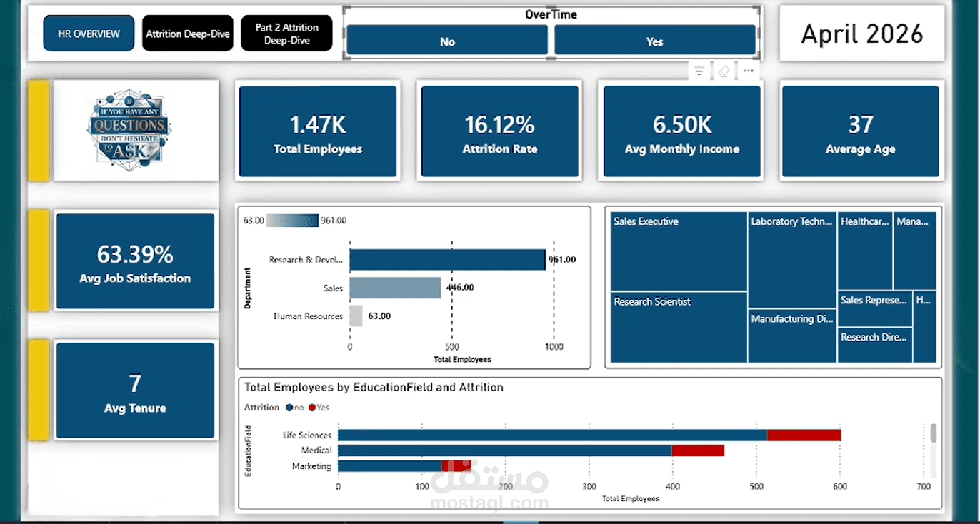Image resolution: width=980 pixels, height=524 pixels.
Task: Open More options ellipsis on the slicer
Action: (x=748, y=71)
